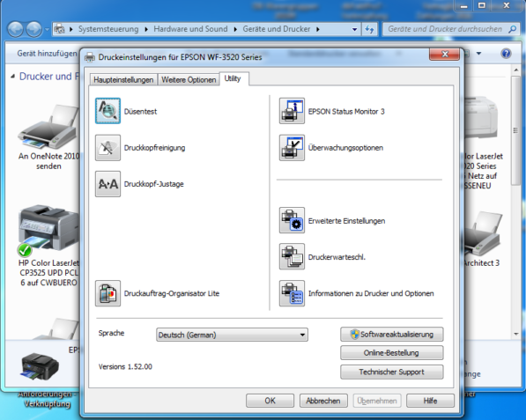
Task: Click the Explorer scrollbar down arrow
Action: click(x=515, y=334)
